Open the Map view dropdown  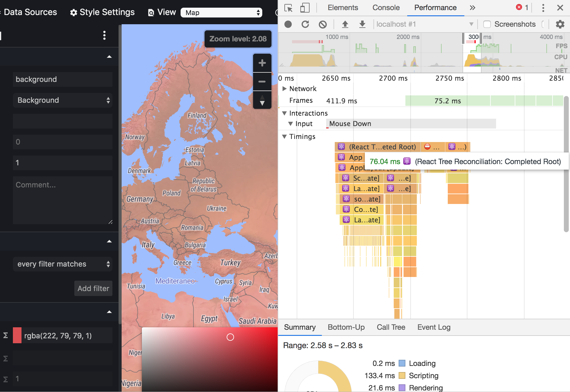pos(221,13)
